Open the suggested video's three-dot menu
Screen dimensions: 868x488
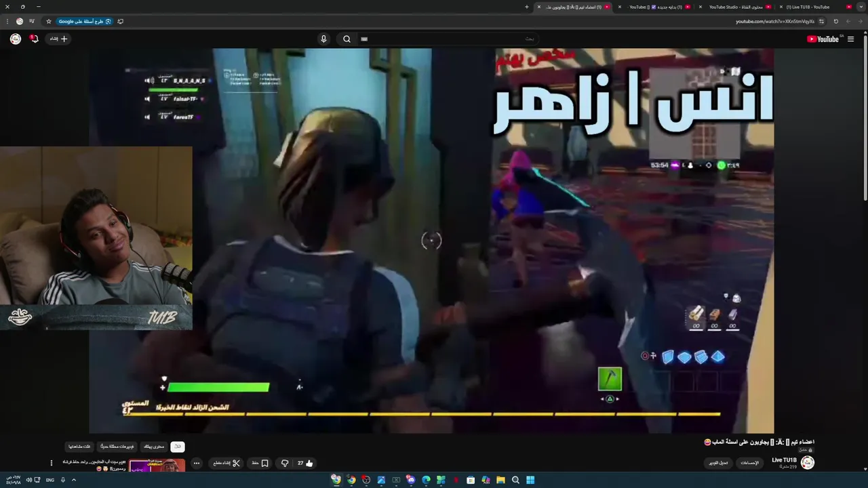(x=51, y=463)
